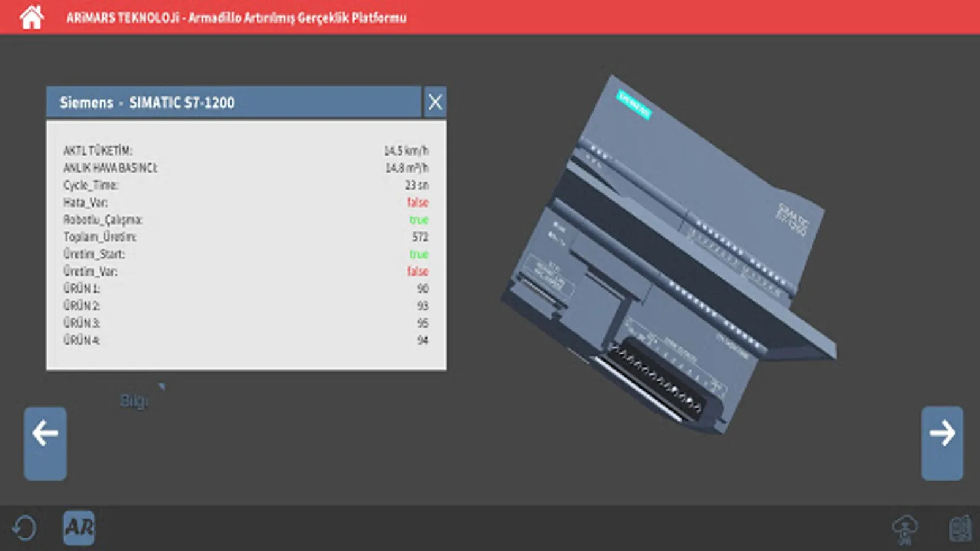Click the ÜRÜN 4 label
The image size is (980, 551).
coord(81,340)
